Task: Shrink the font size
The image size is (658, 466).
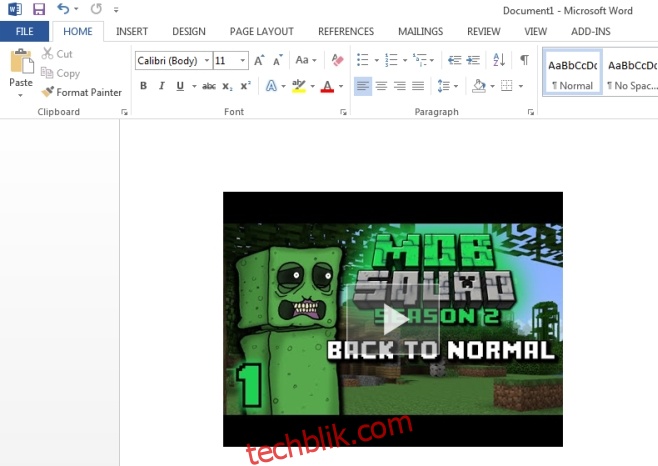Action: 277,60
